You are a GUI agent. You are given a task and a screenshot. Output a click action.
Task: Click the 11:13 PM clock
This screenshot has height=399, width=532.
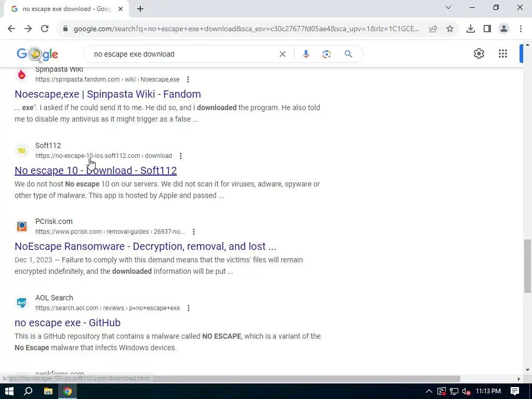coord(488,391)
